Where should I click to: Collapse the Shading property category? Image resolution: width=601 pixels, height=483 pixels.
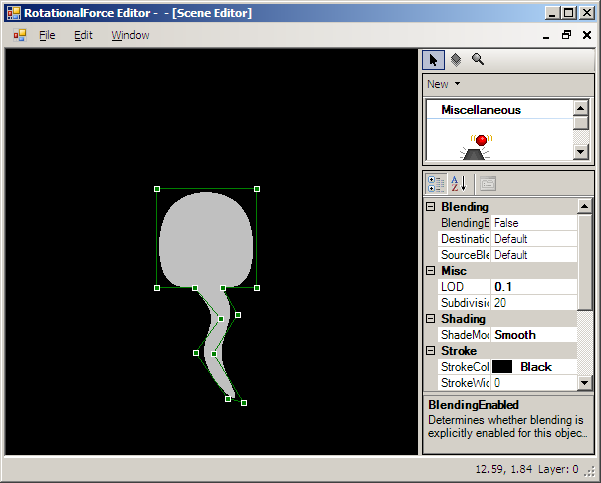(x=431, y=319)
